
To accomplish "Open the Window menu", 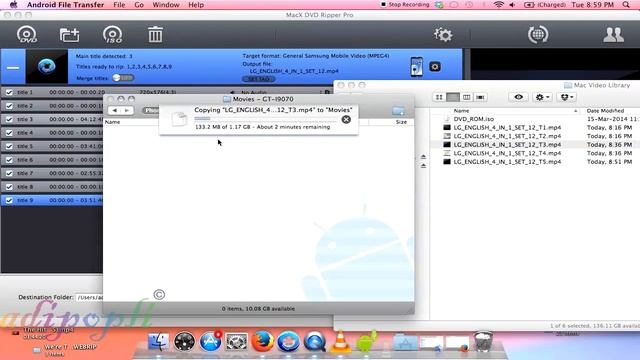I will click(x=166, y=5).
